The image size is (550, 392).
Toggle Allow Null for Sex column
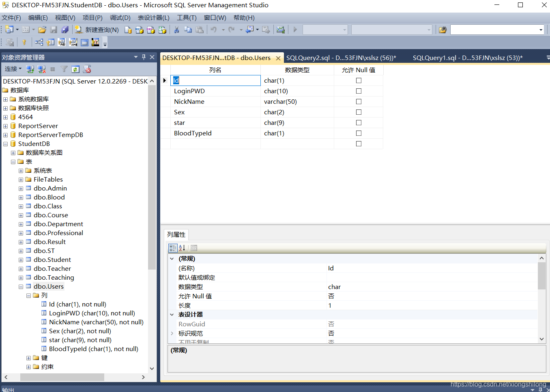(x=359, y=112)
